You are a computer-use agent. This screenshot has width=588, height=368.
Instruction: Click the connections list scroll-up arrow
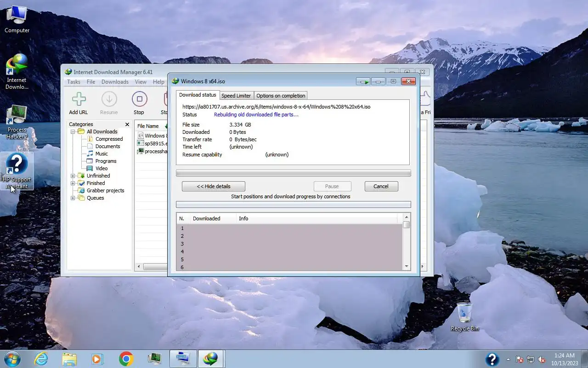pos(406,217)
